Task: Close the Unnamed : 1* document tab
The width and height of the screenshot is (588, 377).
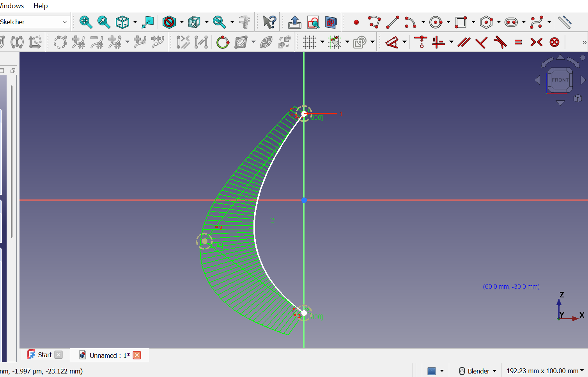Action: 137,355
